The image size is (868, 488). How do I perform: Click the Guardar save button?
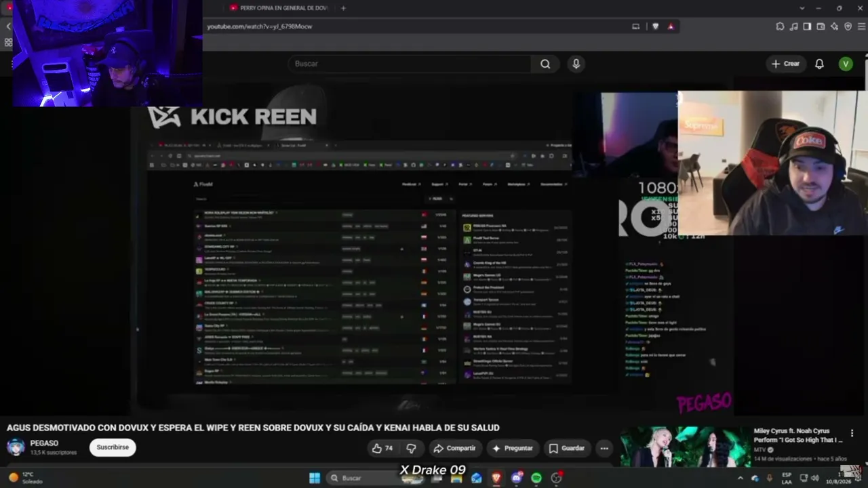[566, 448]
